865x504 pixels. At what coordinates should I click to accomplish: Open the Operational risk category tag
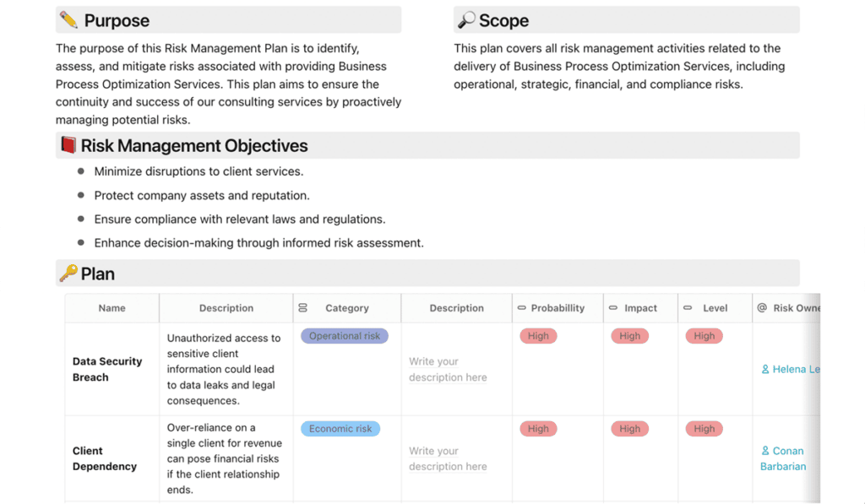[x=345, y=336]
